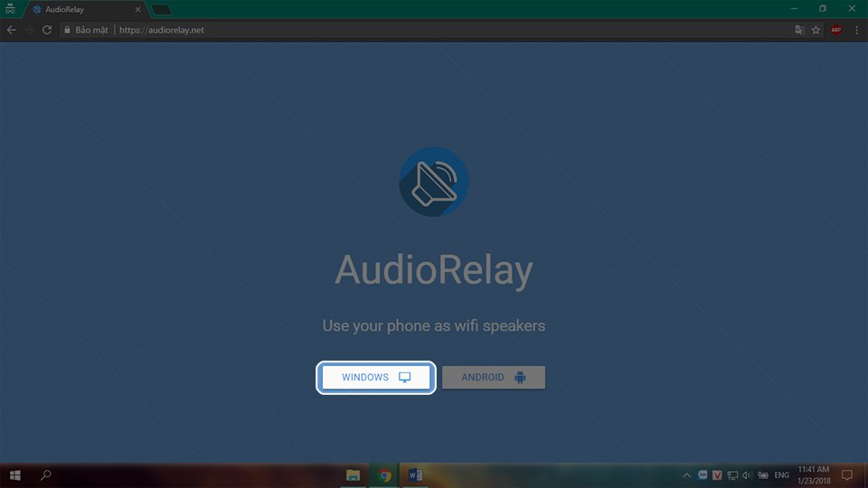
Task: Open a new tab with the new tab button
Action: click(161, 10)
